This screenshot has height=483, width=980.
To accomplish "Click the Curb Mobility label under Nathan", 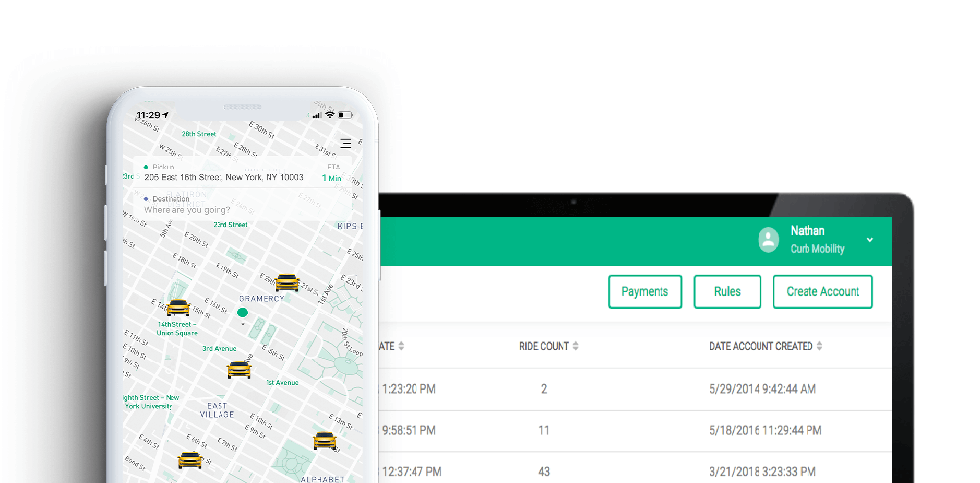I will click(x=817, y=249).
